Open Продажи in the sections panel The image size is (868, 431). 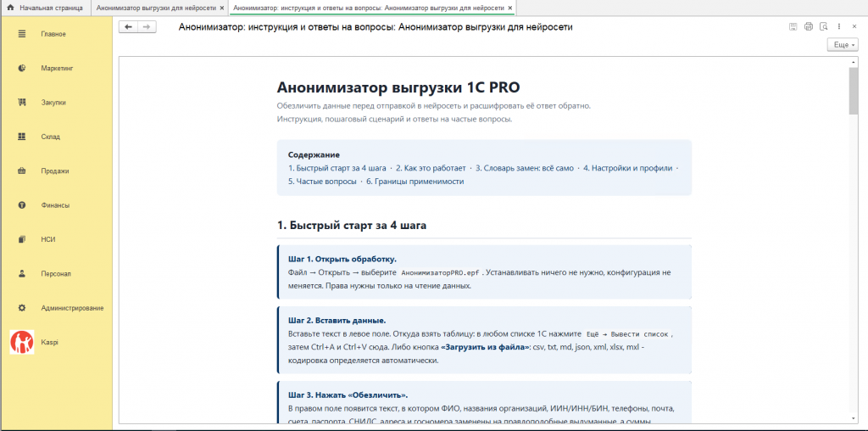(x=55, y=171)
